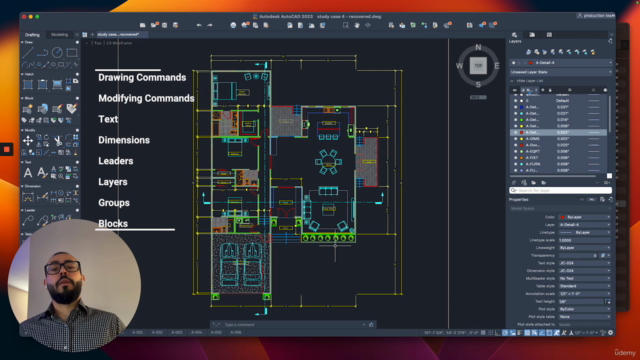The height and width of the screenshot is (360, 640).
Task: Click the Linetype scale value field
Action: [x=585, y=240]
